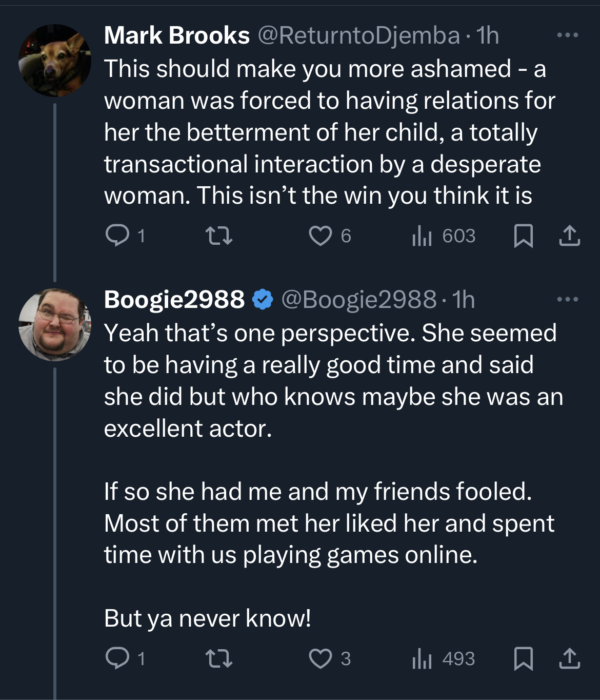Retweet Mark Brooks' post
Screen dimensions: 600x700
point(219,236)
